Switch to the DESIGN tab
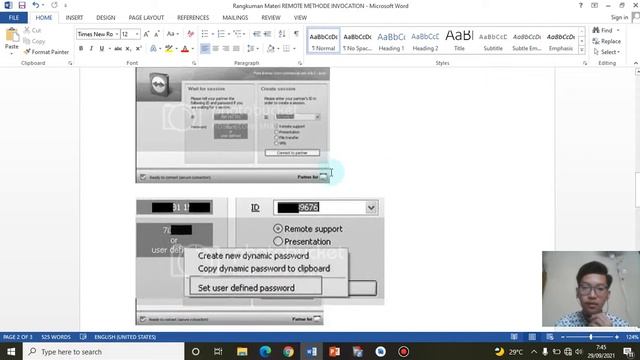640x360 pixels. 106,18
